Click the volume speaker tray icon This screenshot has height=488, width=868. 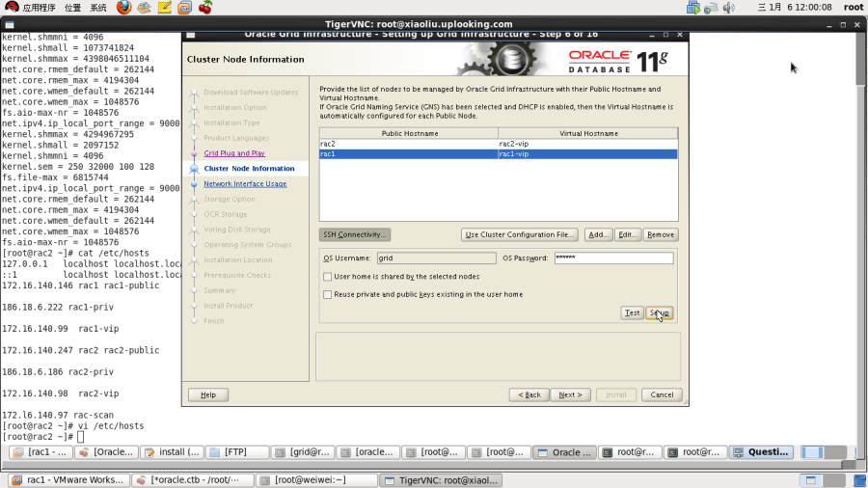click(728, 7)
